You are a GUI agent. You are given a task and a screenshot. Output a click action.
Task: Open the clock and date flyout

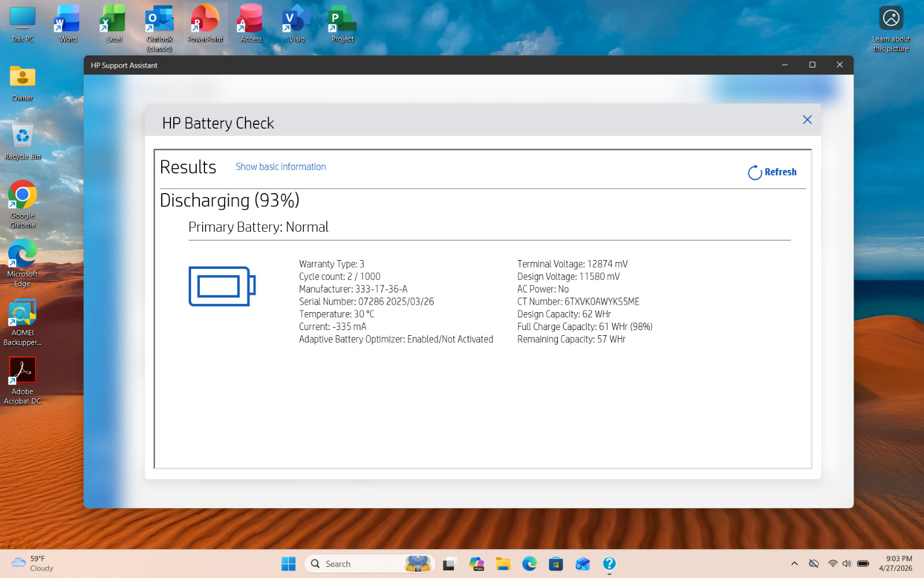(896, 564)
